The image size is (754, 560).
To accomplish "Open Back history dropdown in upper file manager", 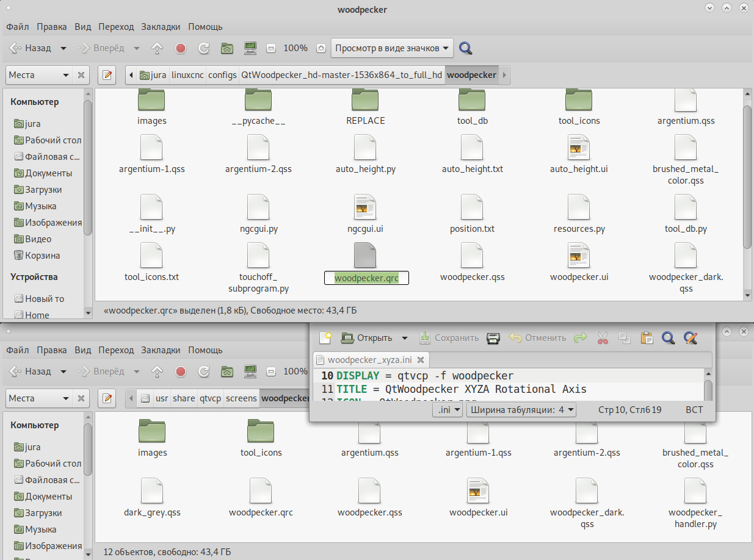I will pos(63,48).
